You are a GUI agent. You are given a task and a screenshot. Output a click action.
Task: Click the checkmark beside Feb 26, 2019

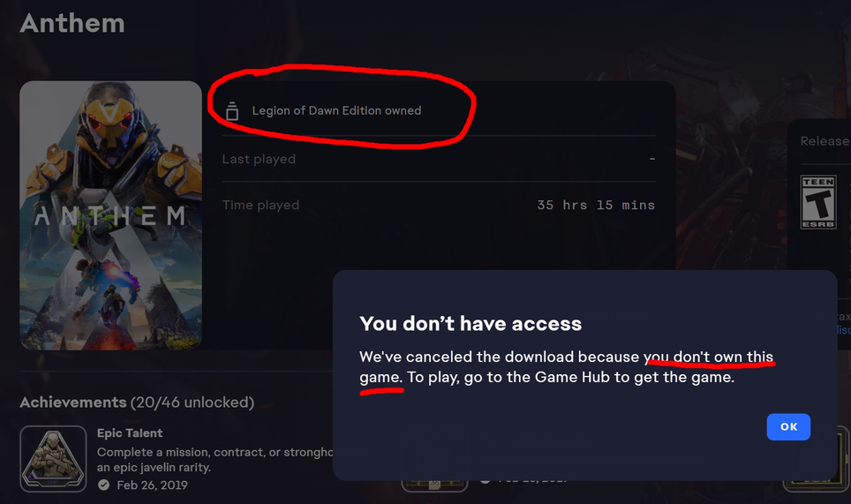coord(103,485)
